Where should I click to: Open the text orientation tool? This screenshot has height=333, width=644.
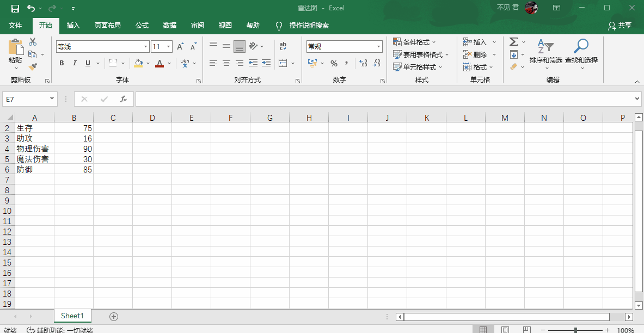(x=254, y=46)
